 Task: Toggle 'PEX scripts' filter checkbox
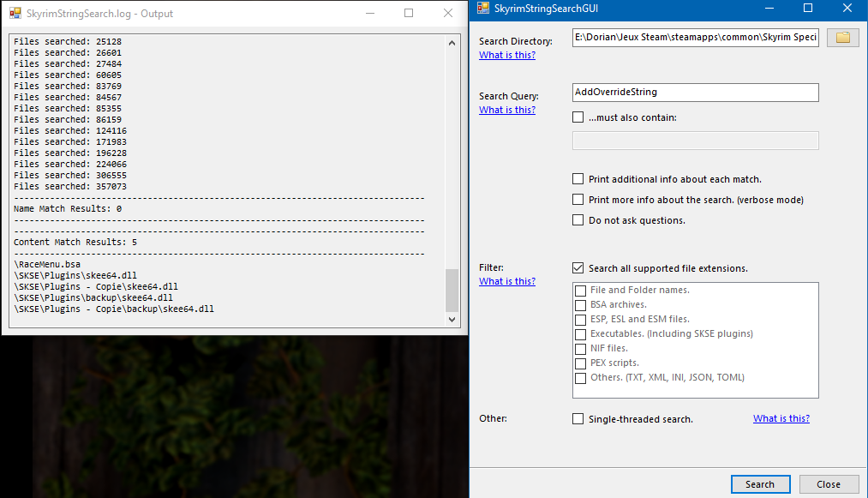click(x=580, y=363)
